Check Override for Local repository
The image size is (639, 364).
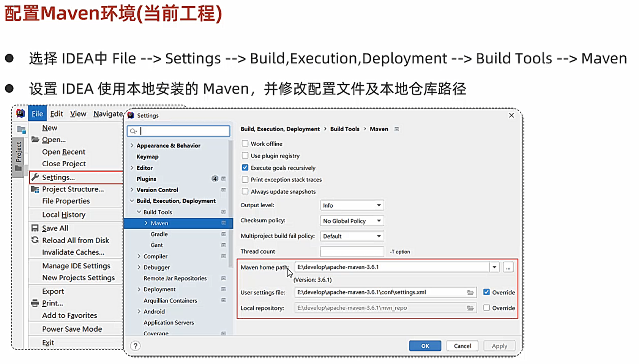pyautogui.click(x=486, y=307)
